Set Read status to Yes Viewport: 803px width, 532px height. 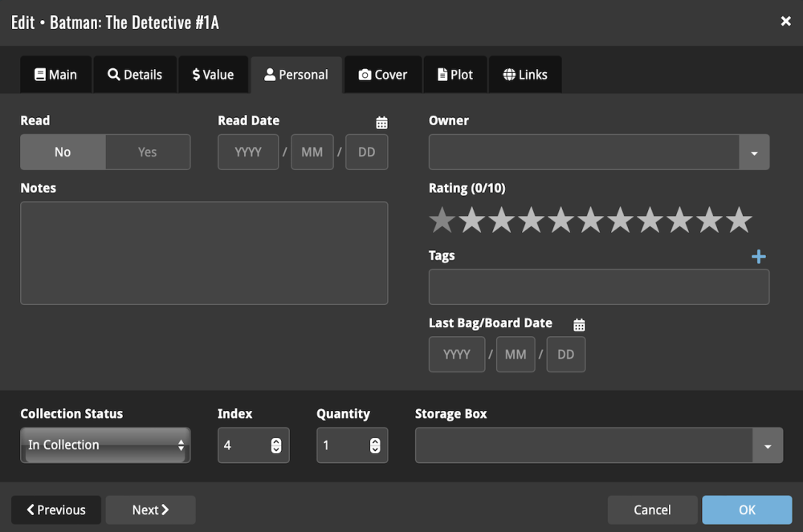[148, 152]
